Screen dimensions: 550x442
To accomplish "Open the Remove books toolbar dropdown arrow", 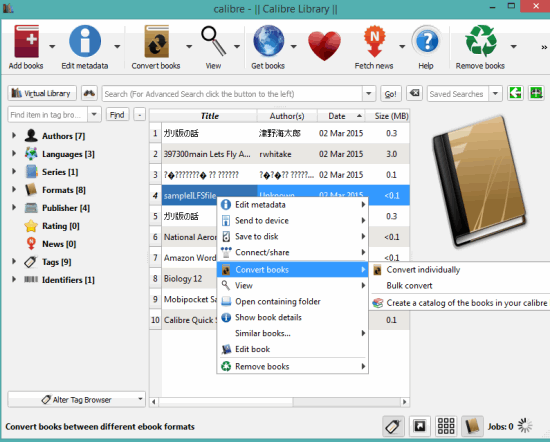I will (x=514, y=46).
